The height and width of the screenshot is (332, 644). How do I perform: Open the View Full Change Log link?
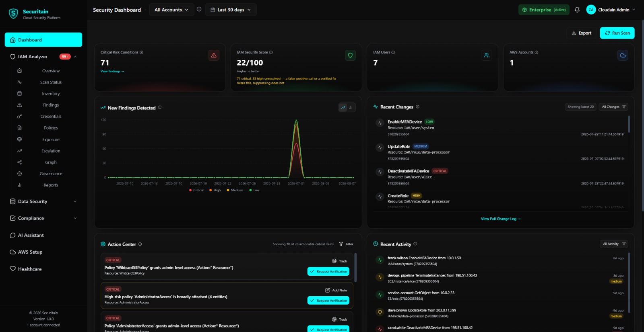(501, 219)
